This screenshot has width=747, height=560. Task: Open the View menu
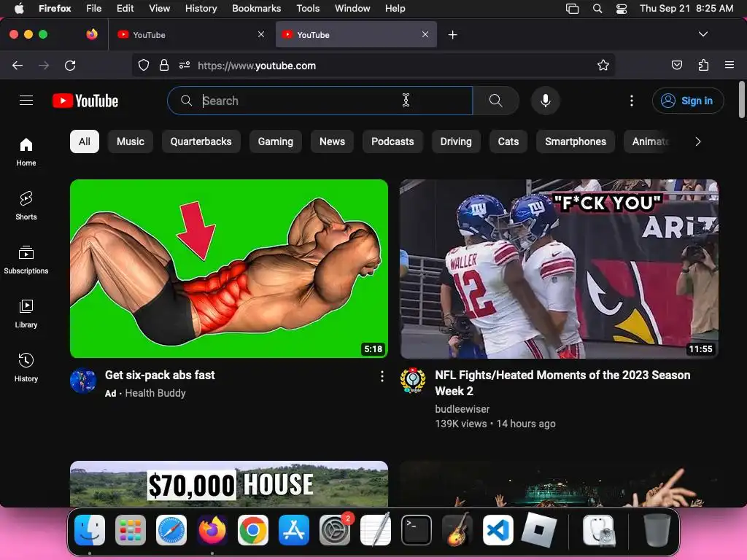pos(159,9)
